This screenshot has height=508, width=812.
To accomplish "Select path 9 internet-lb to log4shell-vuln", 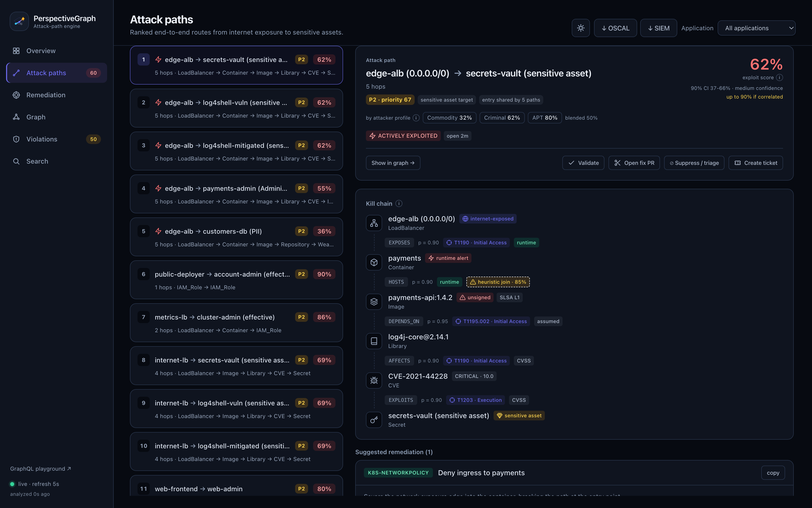I will pyautogui.click(x=236, y=409).
